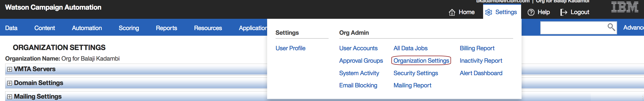Viewport: 644px width, 101px height.
Task: Click the ORGANIZATION SETTINGS page heading
Action: (59, 48)
